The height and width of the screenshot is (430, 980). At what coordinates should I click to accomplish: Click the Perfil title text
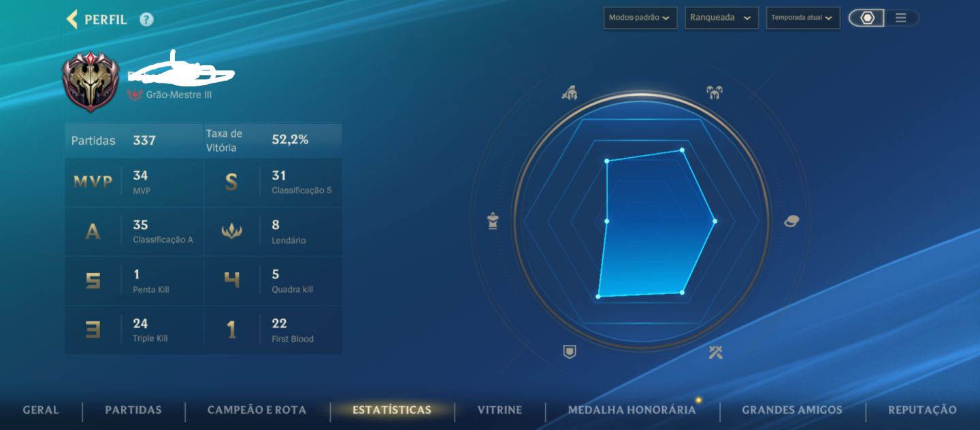105,20
